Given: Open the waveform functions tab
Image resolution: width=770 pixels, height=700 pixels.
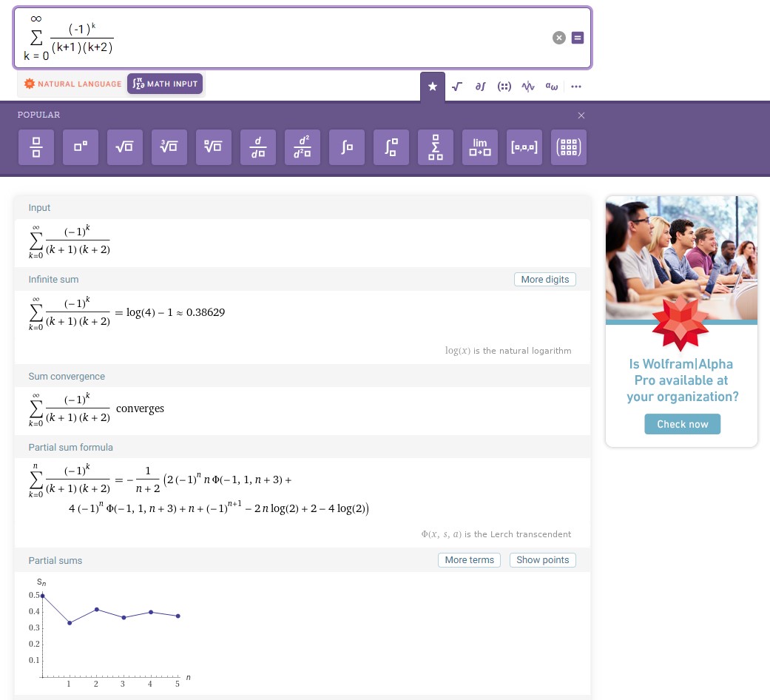Looking at the screenshot, I should (528, 87).
